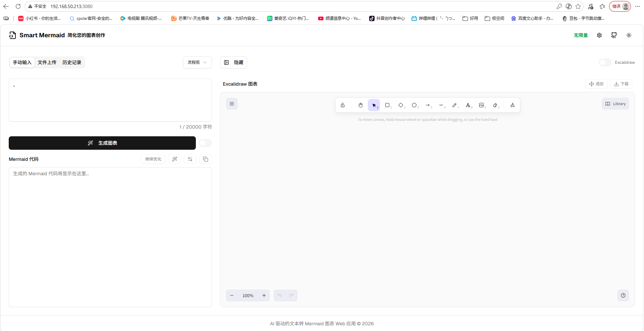Image resolution: width=644 pixels, height=331 pixels.
Task: Open the Excalidraw Library panel
Action: tap(615, 104)
